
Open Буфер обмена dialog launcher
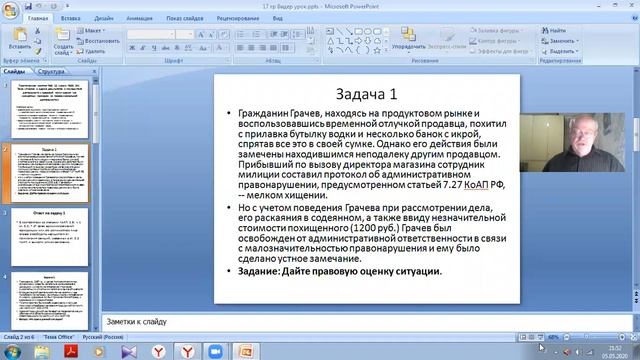point(45,61)
